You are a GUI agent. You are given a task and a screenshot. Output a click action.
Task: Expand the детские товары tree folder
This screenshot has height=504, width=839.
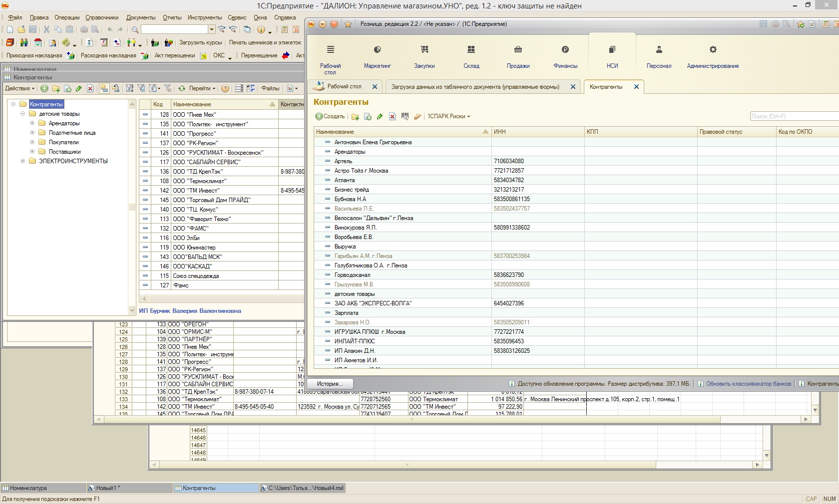[x=23, y=114]
